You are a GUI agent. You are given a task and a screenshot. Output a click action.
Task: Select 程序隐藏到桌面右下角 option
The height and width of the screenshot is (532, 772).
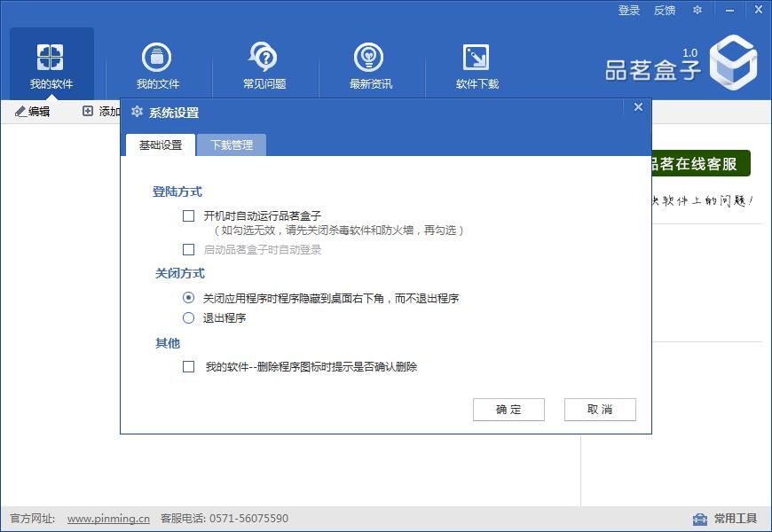click(186, 299)
